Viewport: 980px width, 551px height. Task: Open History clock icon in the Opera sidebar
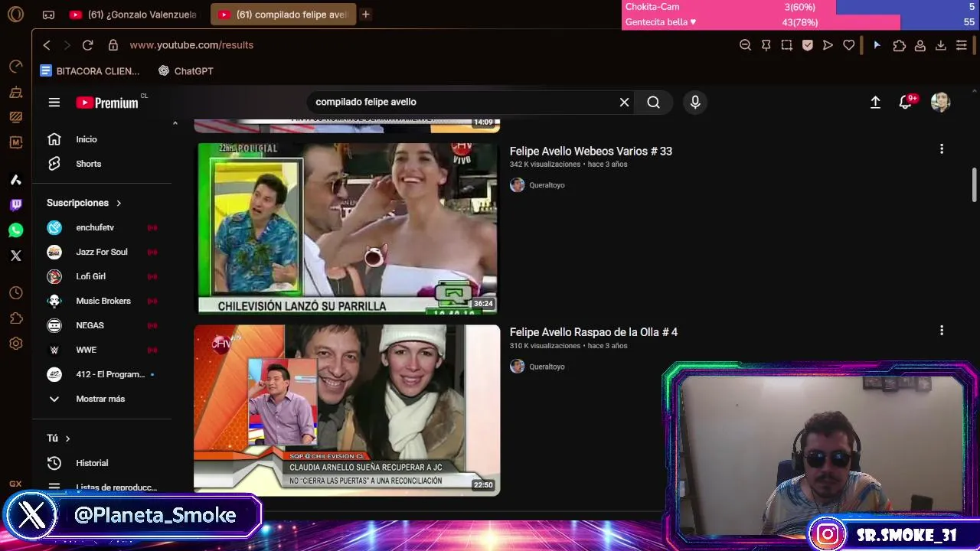15,293
